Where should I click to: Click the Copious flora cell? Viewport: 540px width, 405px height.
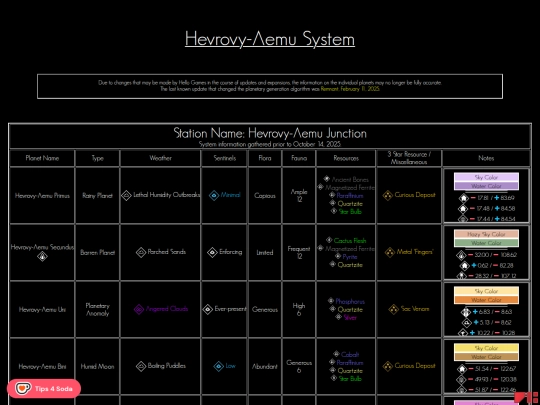264,196
